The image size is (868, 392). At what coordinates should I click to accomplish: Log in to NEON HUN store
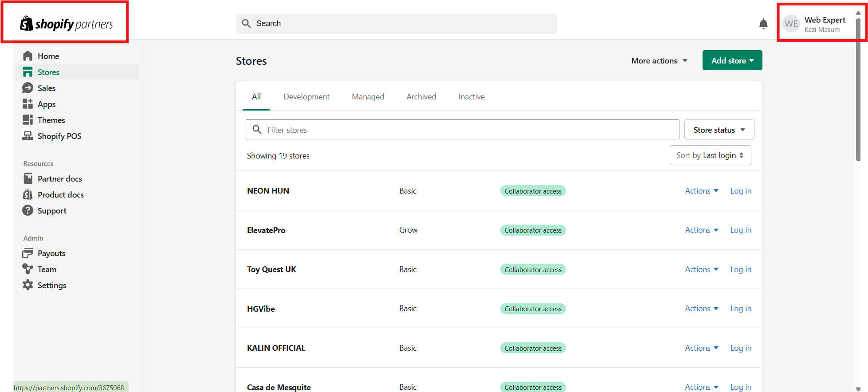click(741, 190)
